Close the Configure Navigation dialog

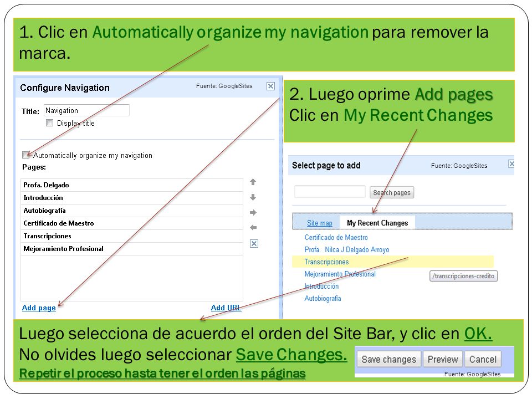[270, 86]
